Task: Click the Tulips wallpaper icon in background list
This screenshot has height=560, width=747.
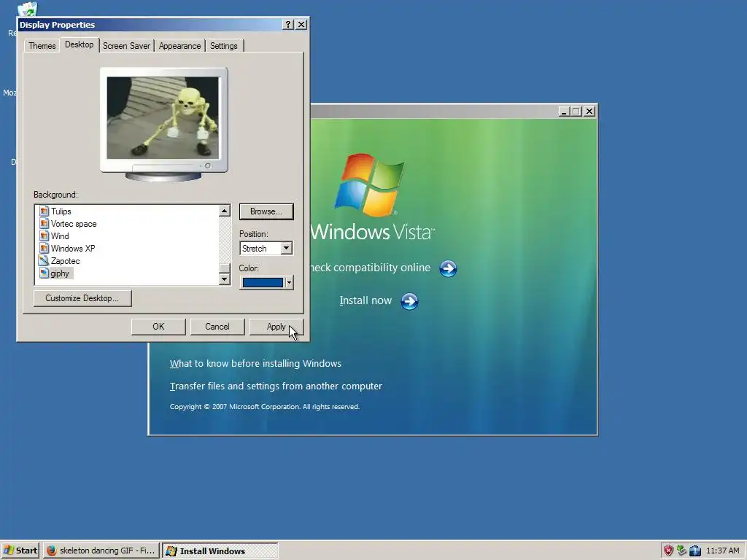Action: pyautogui.click(x=44, y=211)
